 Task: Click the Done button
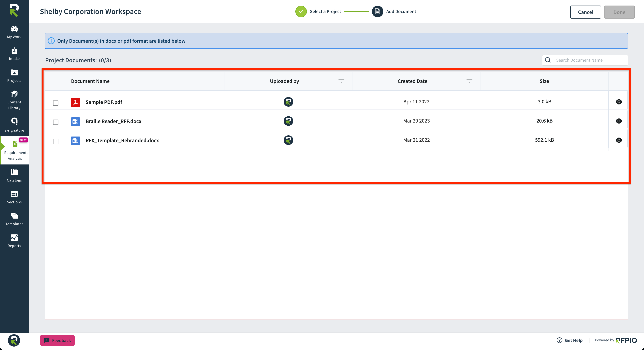coord(619,12)
